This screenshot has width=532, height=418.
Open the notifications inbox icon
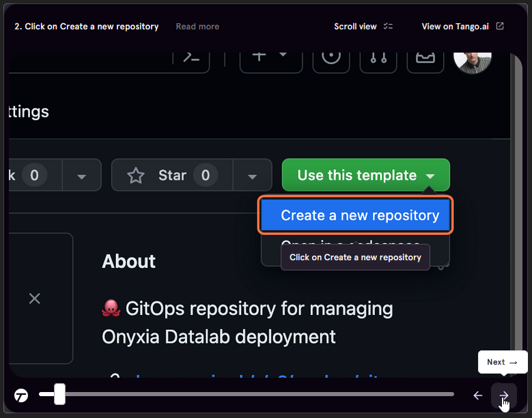click(425, 57)
